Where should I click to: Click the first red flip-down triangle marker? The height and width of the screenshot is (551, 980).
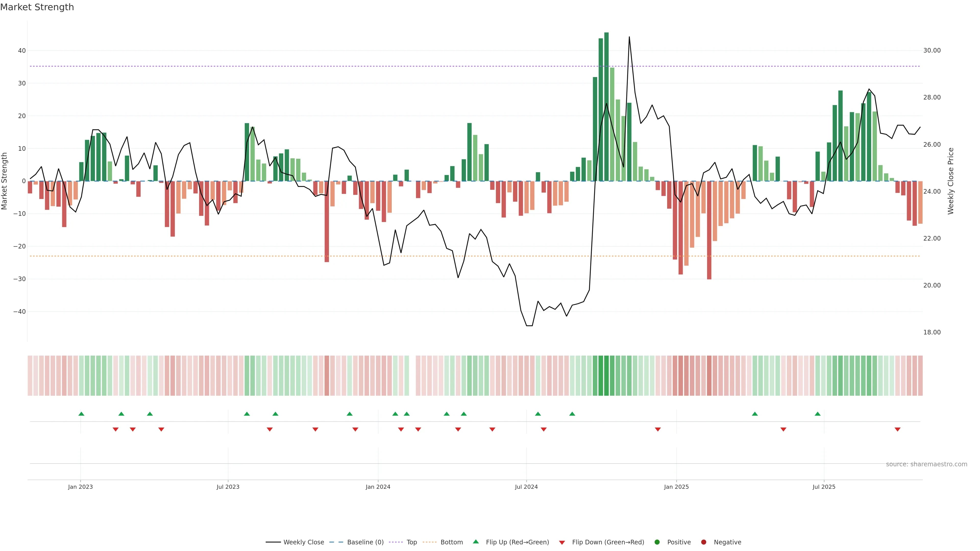pos(116,429)
